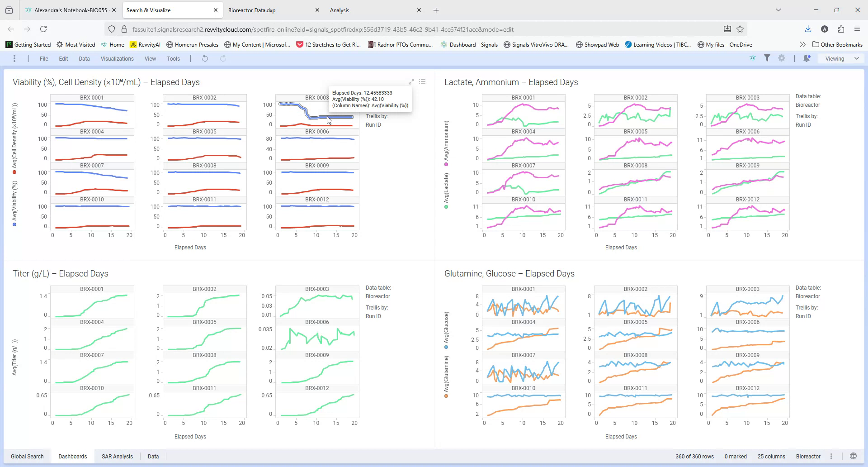Click the Spotfire undo arrow
Viewport: 868px width, 467px height.
(x=205, y=58)
